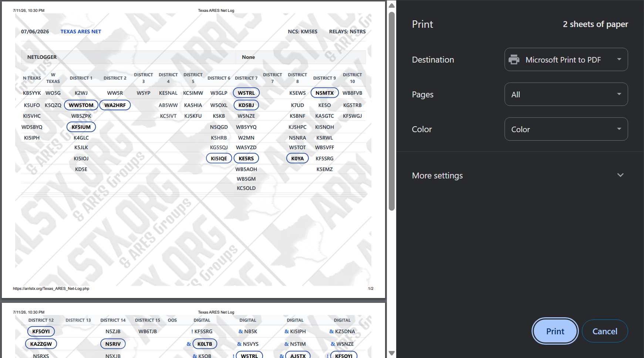Click callsign WW5R in the preview

(x=115, y=93)
